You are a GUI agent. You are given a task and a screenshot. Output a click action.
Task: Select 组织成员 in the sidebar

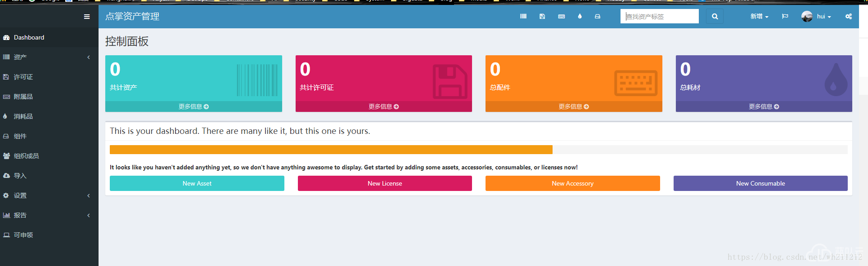[x=26, y=156]
